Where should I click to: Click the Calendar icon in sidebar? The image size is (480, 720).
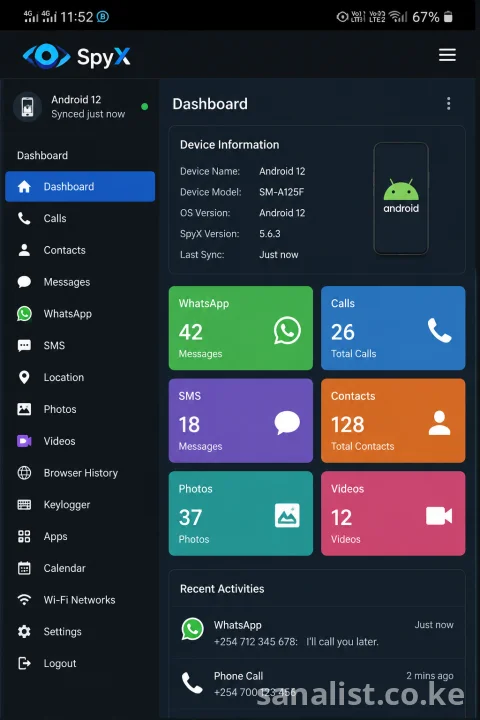(24, 568)
